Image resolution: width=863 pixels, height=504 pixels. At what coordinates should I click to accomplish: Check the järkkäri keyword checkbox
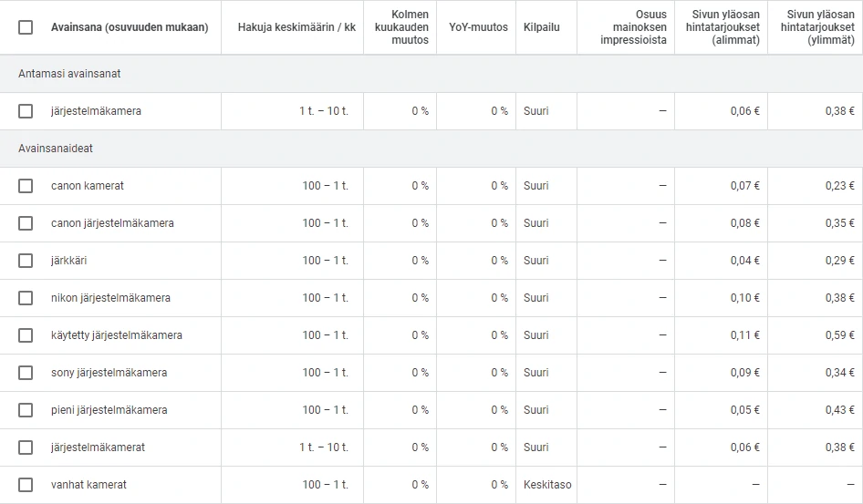26,261
